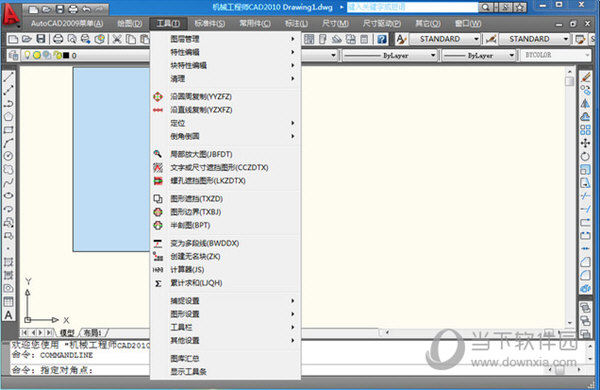The width and height of the screenshot is (600, 390).
Task: Click the black layer color swatch
Action: click(66, 55)
